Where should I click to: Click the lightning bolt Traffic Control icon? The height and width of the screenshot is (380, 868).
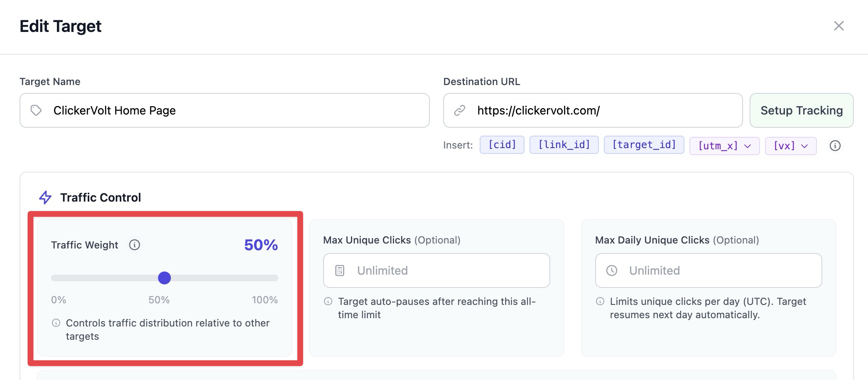(x=45, y=197)
